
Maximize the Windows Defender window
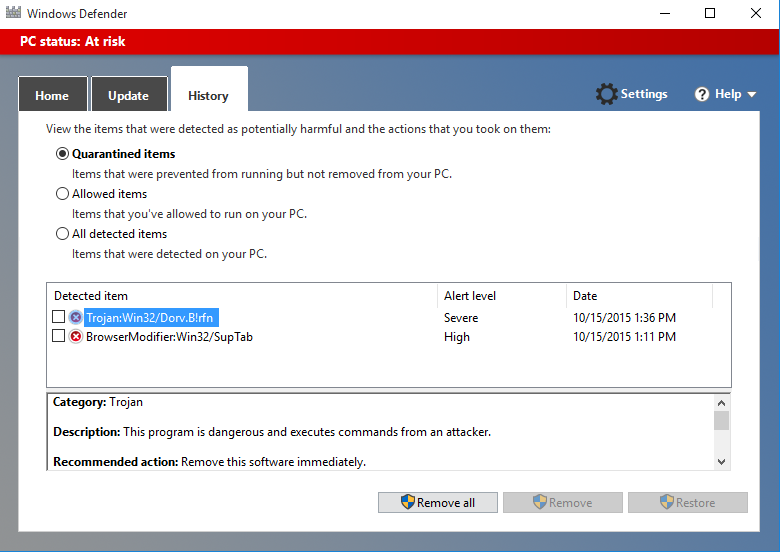(710, 13)
